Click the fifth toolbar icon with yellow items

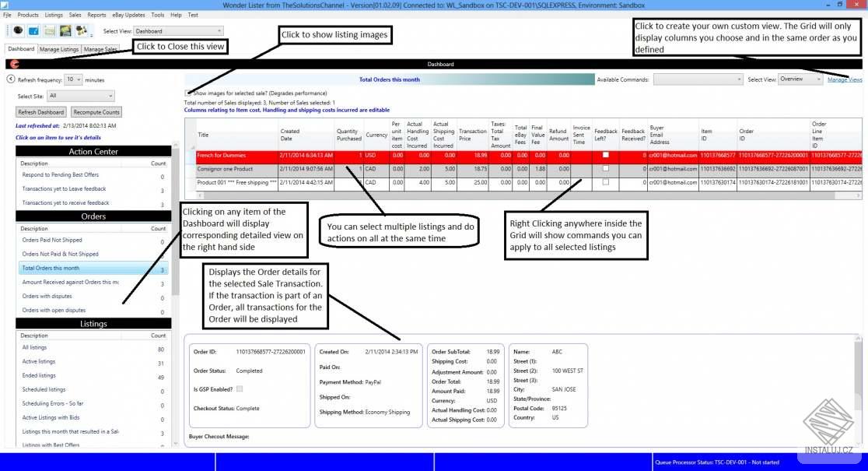click(x=82, y=30)
